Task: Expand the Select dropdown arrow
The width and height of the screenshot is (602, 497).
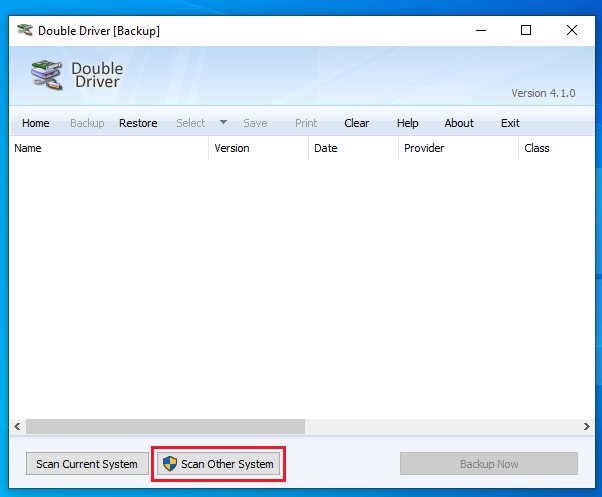Action: pos(223,122)
